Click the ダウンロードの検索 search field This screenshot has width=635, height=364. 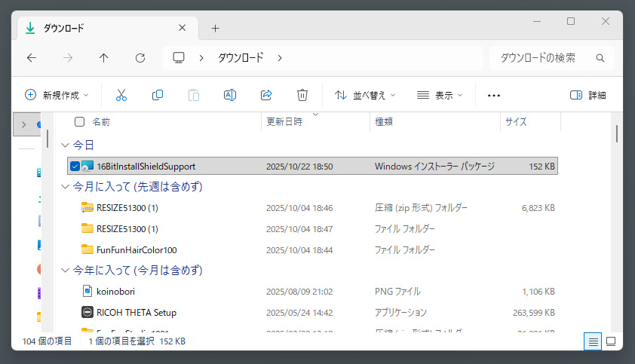pyautogui.click(x=545, y=58)
